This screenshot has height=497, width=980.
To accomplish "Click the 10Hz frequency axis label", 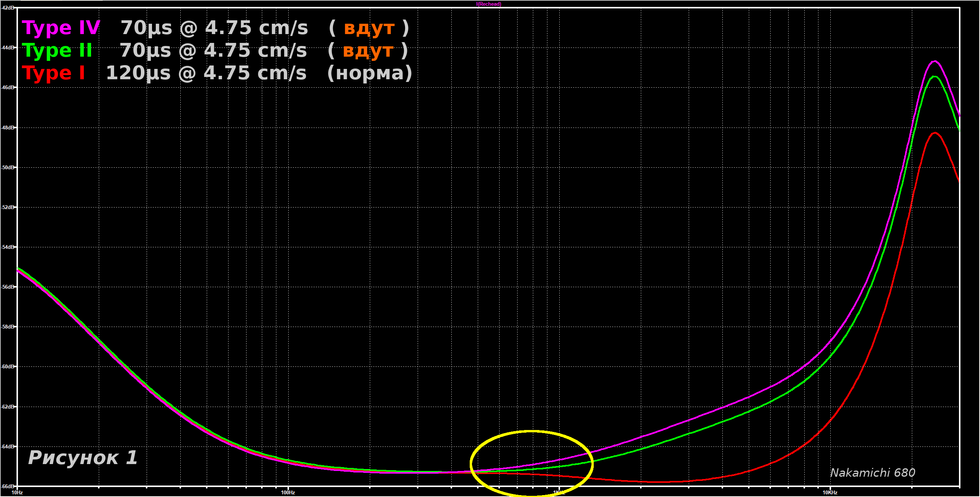I will point(17,492).
